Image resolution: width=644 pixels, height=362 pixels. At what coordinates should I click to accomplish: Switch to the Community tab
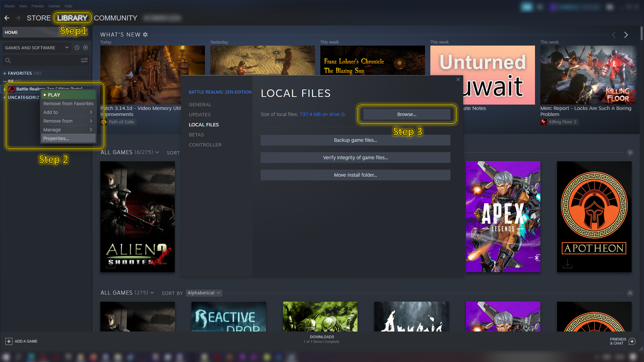[x=116, y=18]
